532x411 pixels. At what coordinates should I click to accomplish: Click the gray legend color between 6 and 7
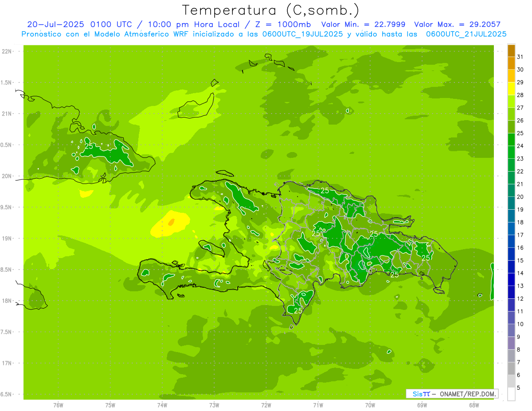coord(511,368)
